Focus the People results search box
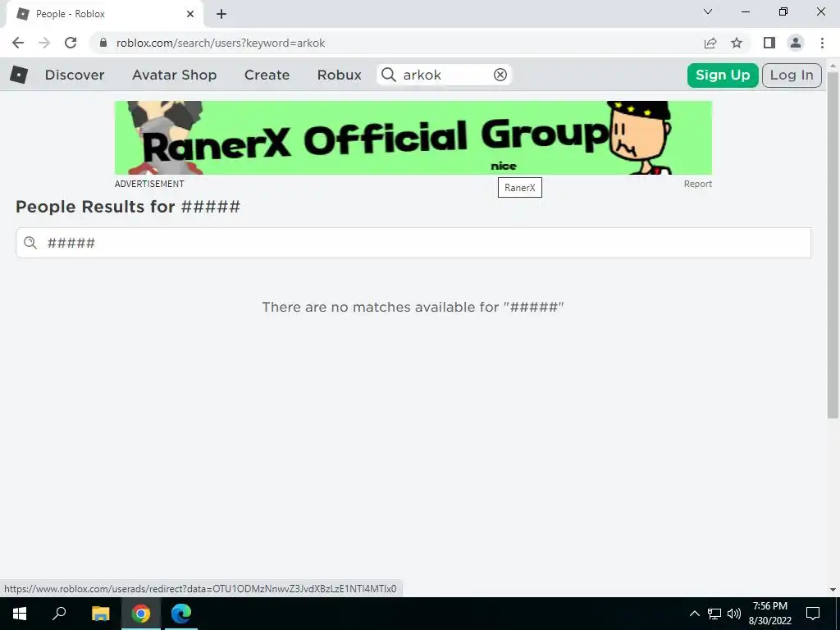 pos(413,243)
